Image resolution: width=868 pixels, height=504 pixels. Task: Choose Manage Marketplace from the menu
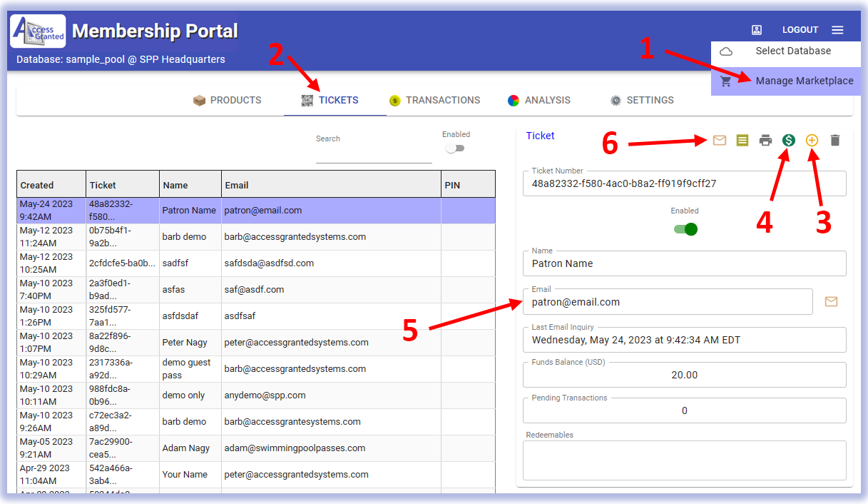[804, 81]
